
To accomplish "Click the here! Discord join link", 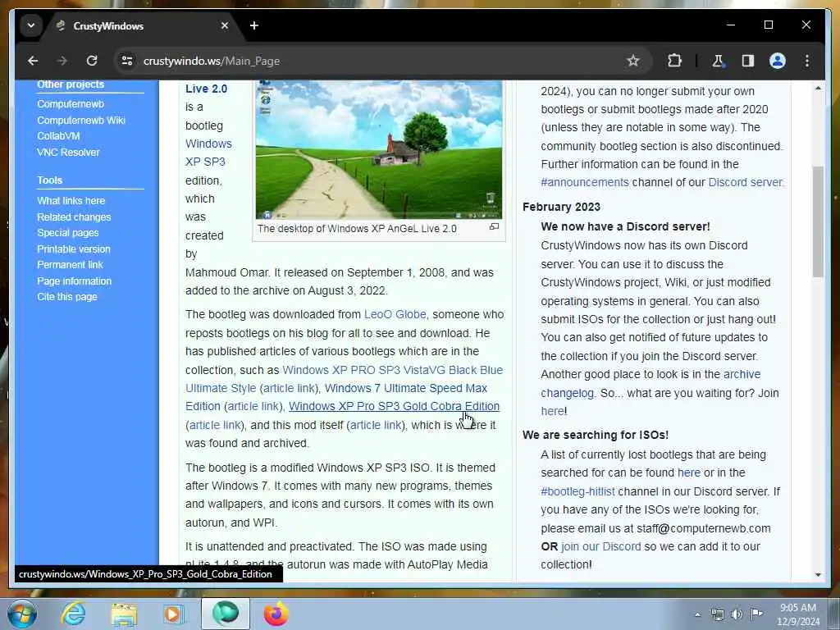I will [x=552, y=412].
